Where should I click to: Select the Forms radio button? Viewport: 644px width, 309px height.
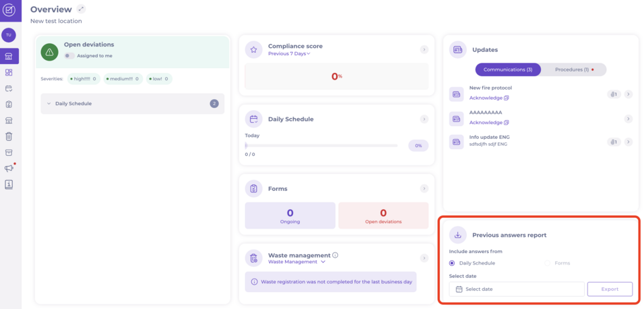click(x=548, y=263)
